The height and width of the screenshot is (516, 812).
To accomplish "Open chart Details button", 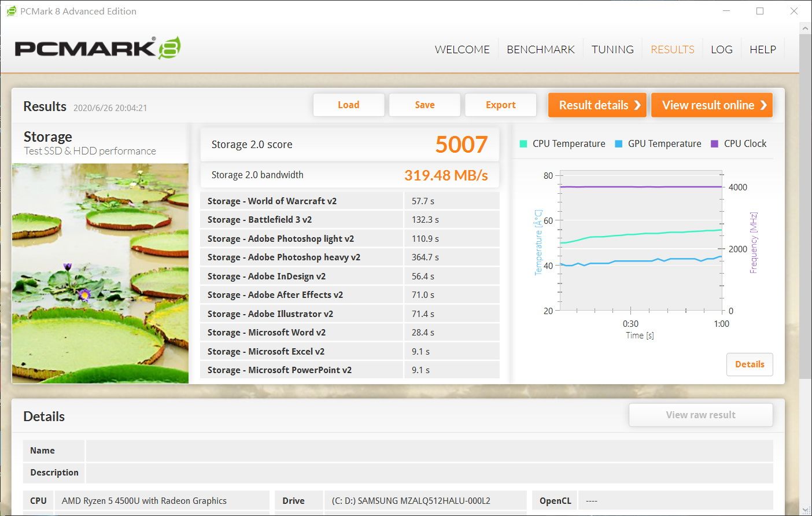I will (x=750, y=364).
